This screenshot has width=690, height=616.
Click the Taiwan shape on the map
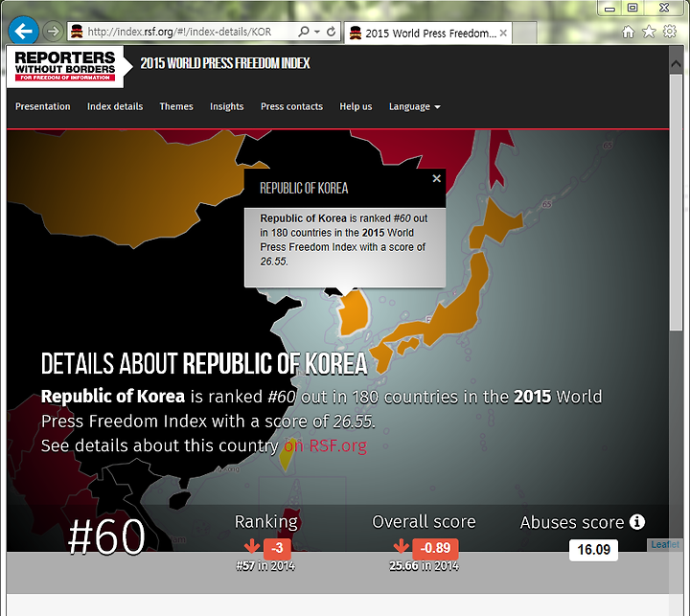click(287, 454)
